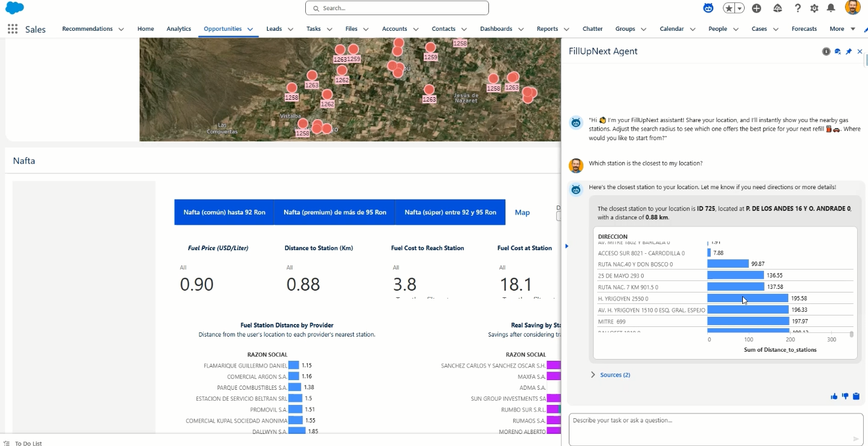Screen dimensions: 868x446
Task: Pin the FillUpNext Agent panel
Action: click(849, 52)
